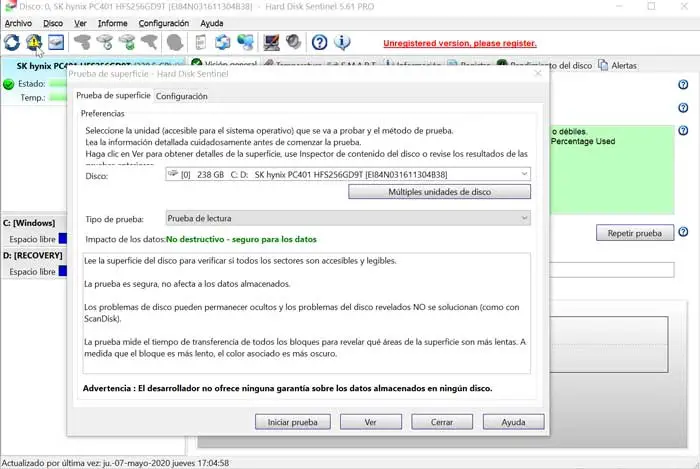Click the test description text box
This screenshot has height=469, width=700.
(x=307, y=313)
